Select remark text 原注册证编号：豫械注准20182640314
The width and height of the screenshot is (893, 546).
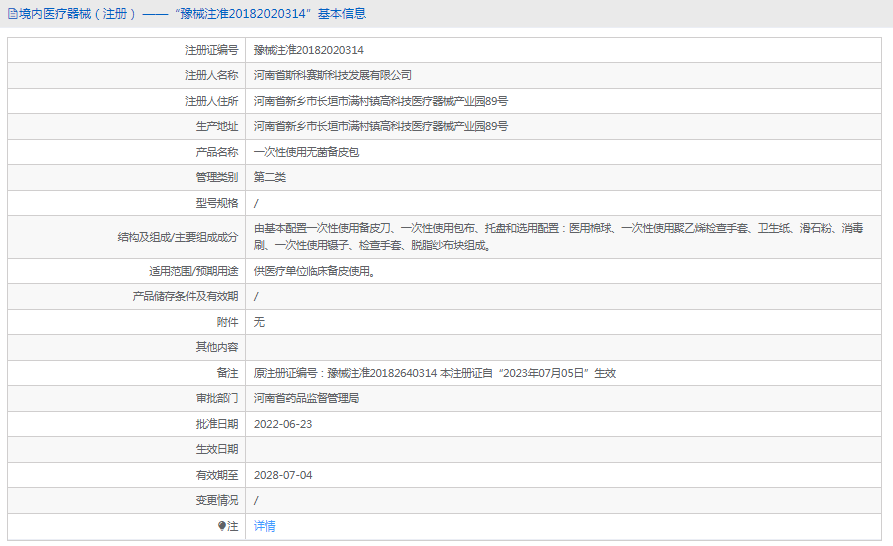(345, 373)
